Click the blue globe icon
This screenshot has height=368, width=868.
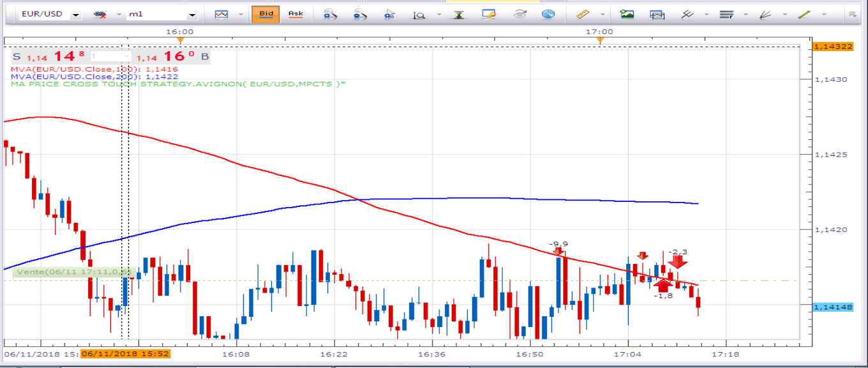point(548,14)
